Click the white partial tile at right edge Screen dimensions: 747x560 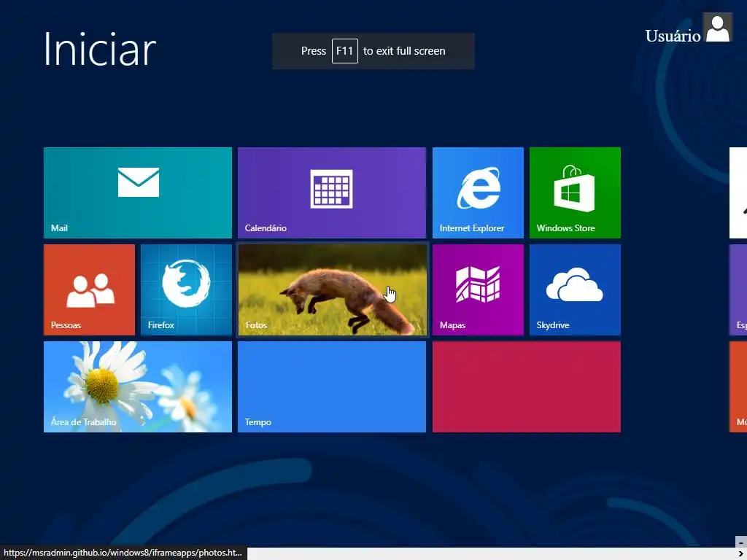(x=738, y=192)
